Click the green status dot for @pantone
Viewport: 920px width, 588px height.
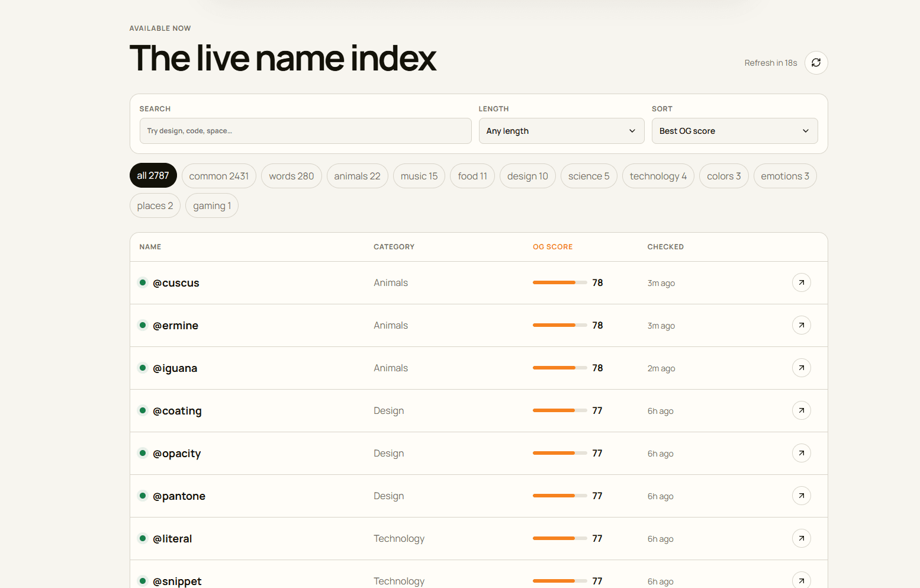143,496
